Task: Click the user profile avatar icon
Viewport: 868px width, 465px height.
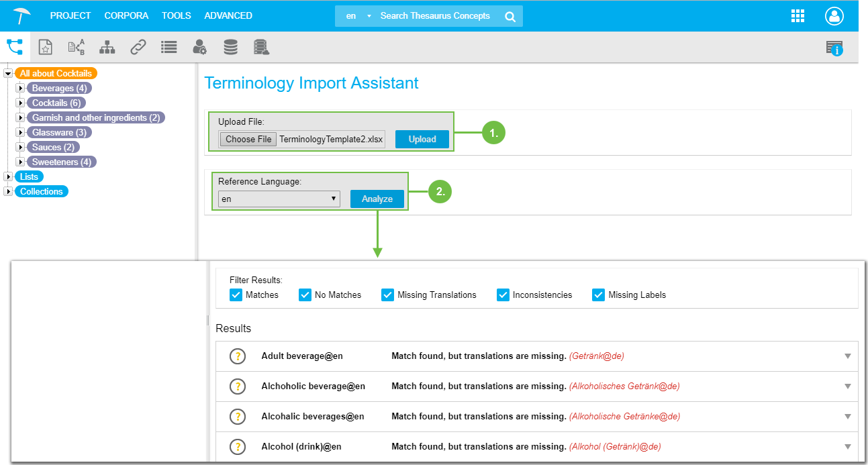Action: pos(834,16)
